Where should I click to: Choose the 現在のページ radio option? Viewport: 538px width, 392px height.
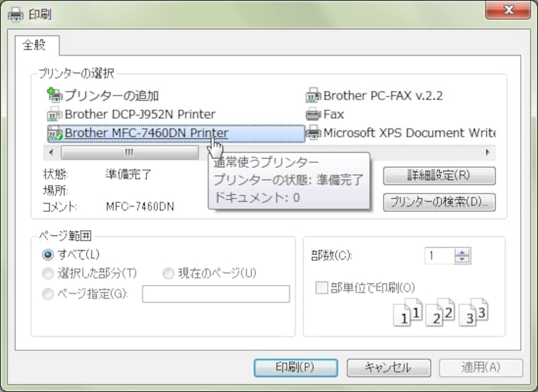pyautogui.click(x=168, y=273)
